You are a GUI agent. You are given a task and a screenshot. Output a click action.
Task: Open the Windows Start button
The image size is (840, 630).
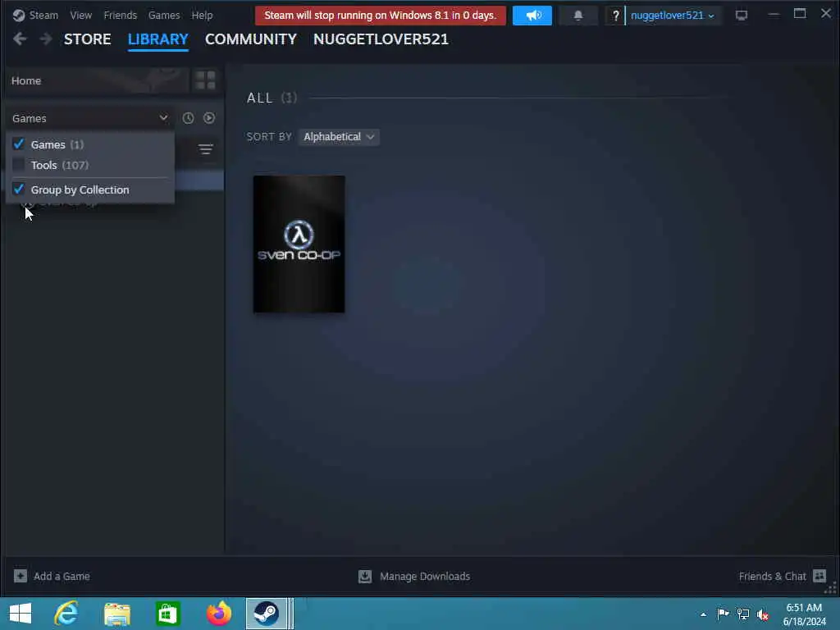pyautogui.click(x=21, y=614)
